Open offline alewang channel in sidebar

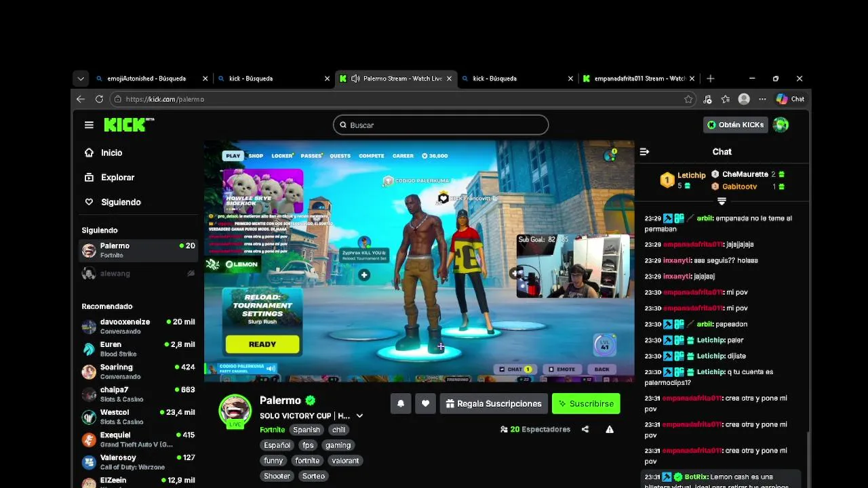[138, 274]
